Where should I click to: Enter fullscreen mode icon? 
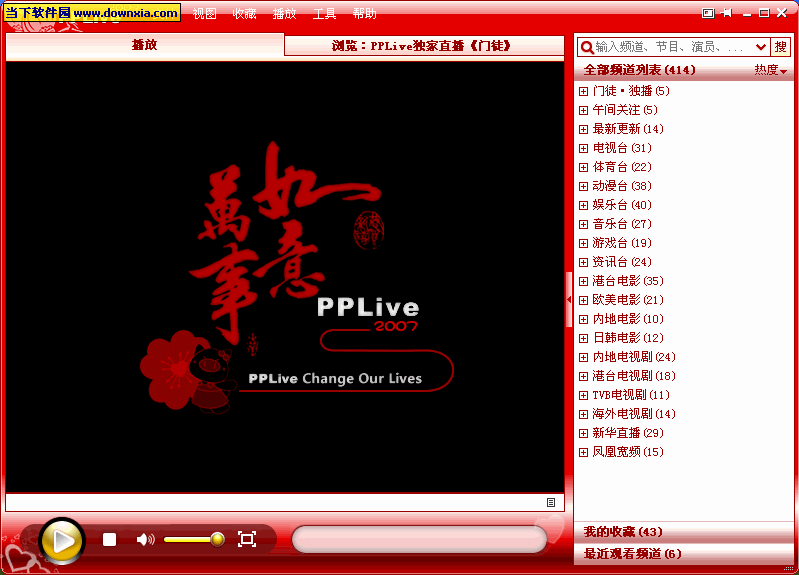[247, 539]
